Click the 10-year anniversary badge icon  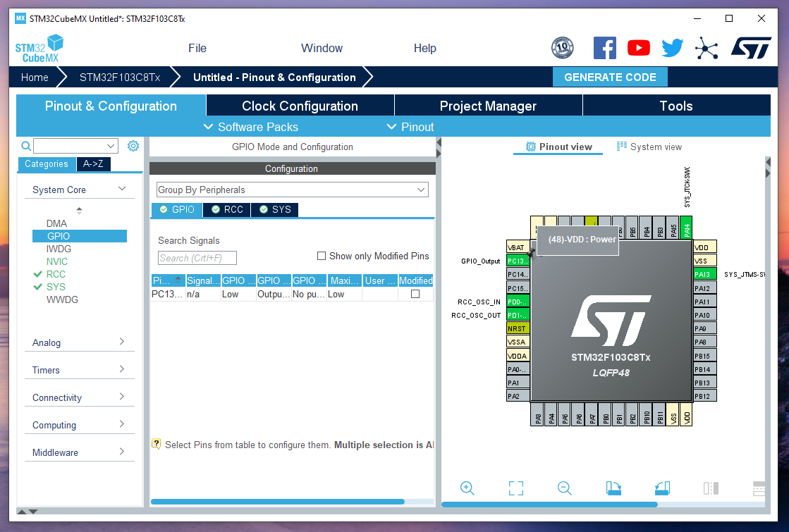[x=562, y=49]
